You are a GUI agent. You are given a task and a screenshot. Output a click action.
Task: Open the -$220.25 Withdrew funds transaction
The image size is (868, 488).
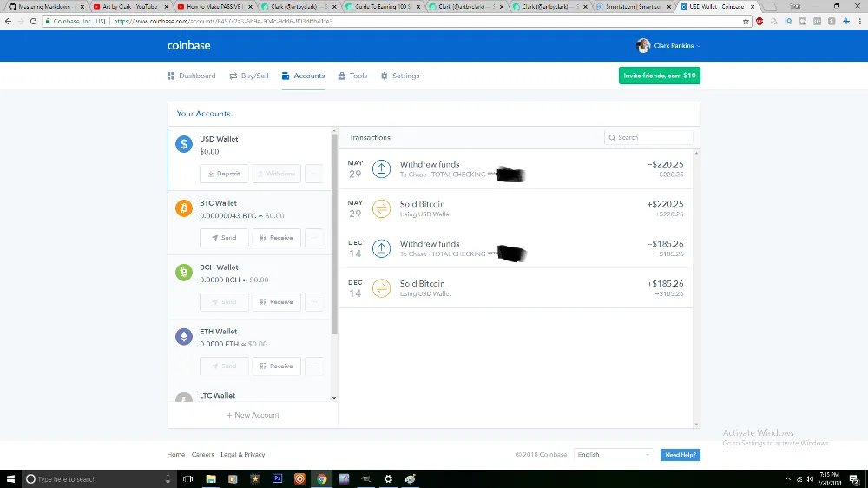[x=516, y=169]
